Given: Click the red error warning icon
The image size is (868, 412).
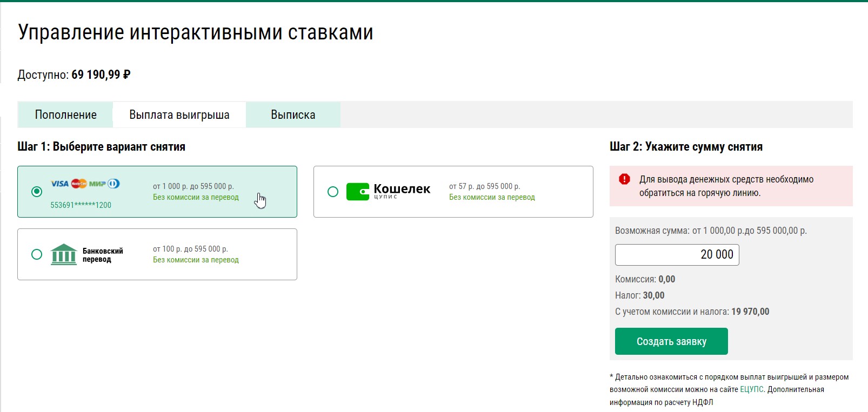Looking at the screenshot, I should [x=624, y=179].
